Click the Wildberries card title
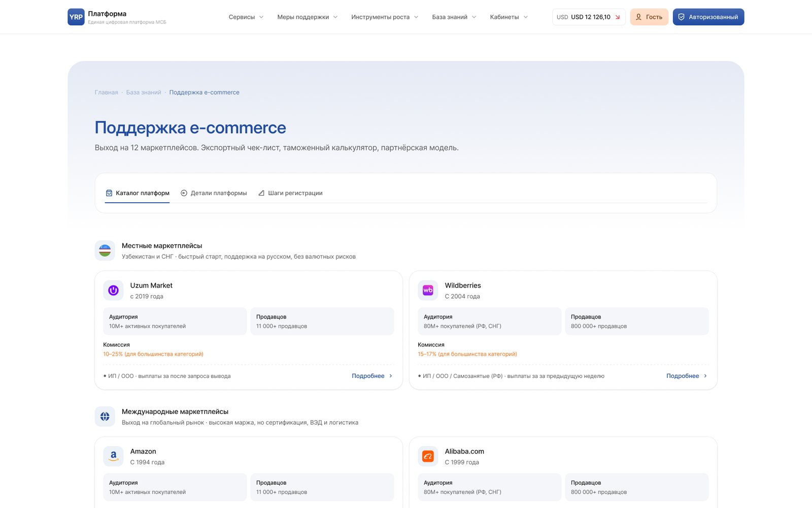 click(463, 285)
